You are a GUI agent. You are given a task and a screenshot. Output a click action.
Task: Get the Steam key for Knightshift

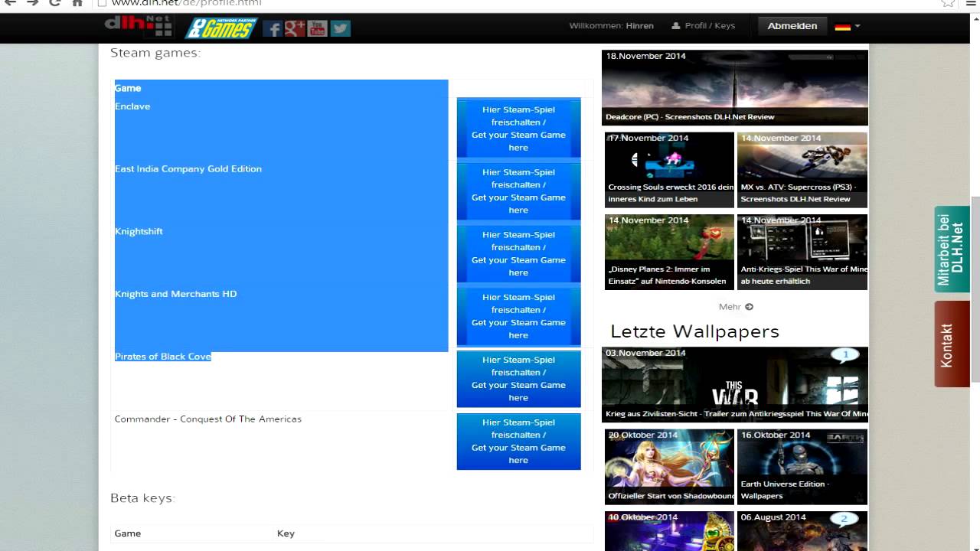pos(518,254)
